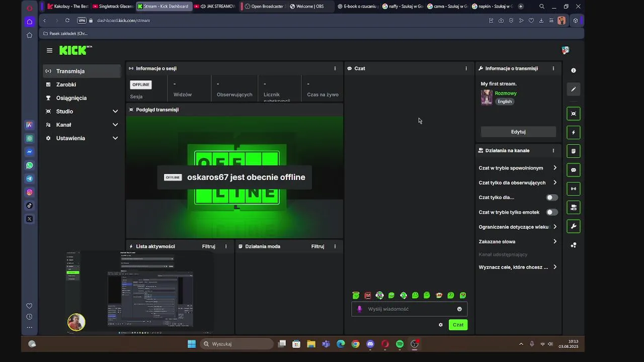Select Osiągnięcia in the sidebar
The image size is (644, 362).
pyautogui.click(x=83, y=98)
